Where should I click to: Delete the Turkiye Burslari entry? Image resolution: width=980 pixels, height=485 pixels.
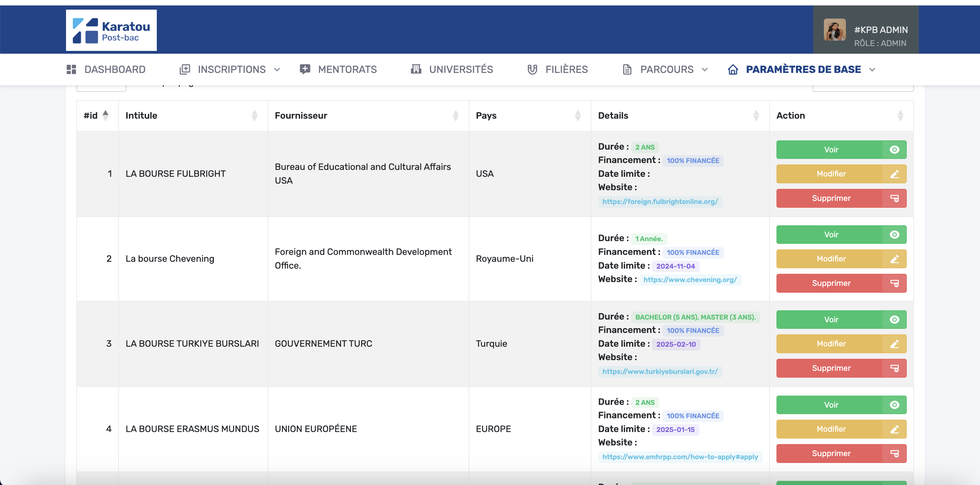(x=841, y=368)
